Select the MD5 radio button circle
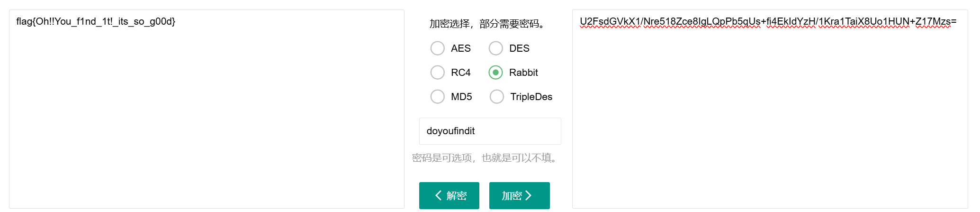This screenshot has height=212, width=980. (x=437, y=97)
